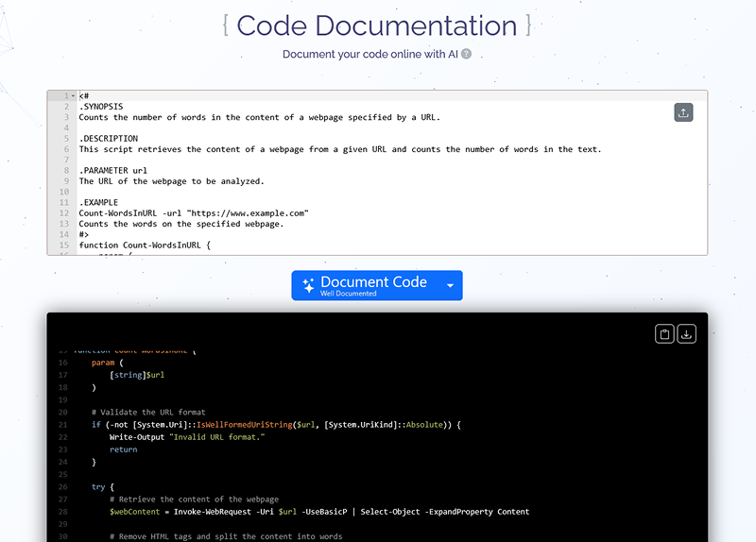Click the upload file icon in editor
Image resolution: width=756 pixels, height=542 pixels.
point(683,112)
